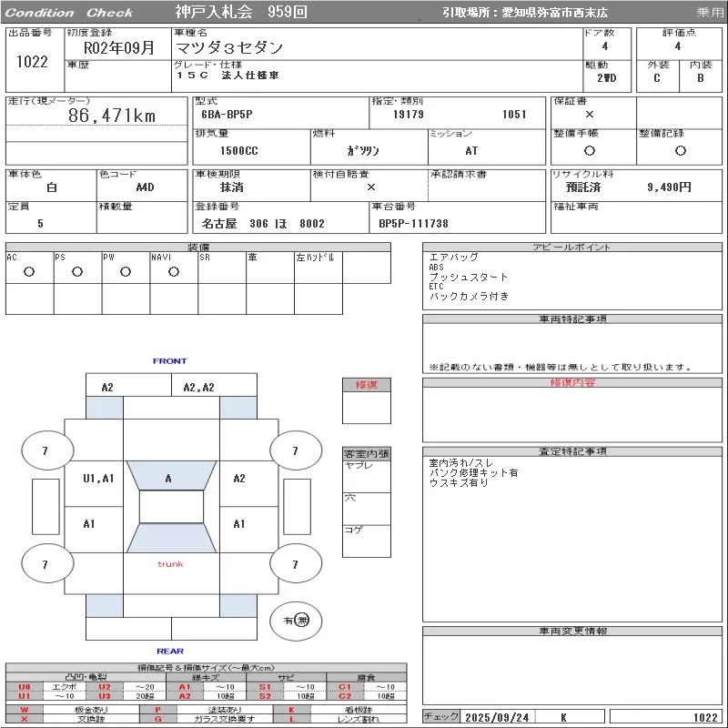The width and height of the screenshot is (728, 728).
Task: Click the red 修復 header box
Action: click(366, 385)
